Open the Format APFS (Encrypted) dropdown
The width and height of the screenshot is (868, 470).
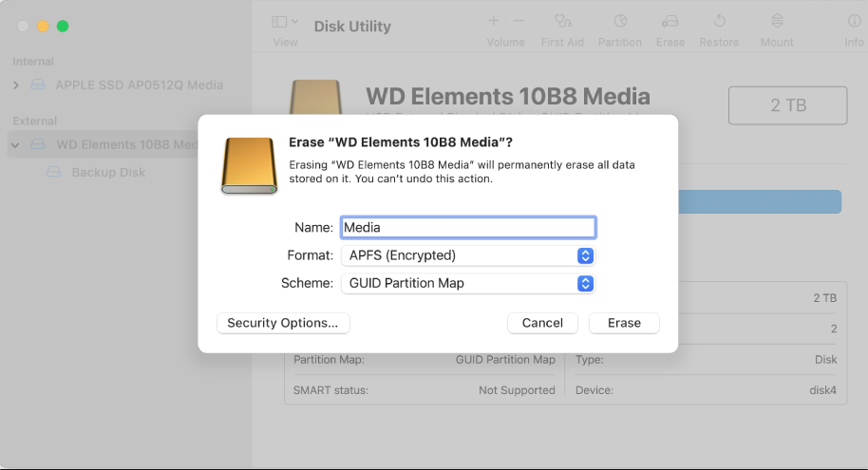point(586,255)
